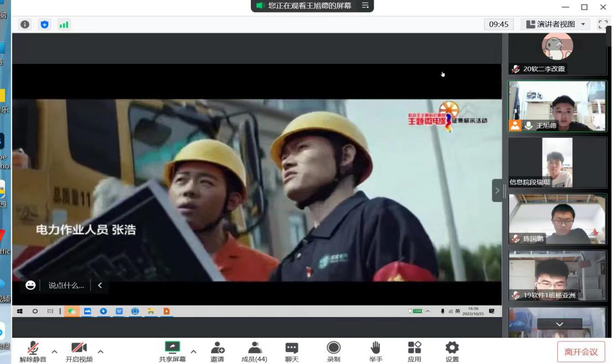Open the orange video player taskbar icon
Viewport: 612px width, 364px height.
(x=167, y=312)
